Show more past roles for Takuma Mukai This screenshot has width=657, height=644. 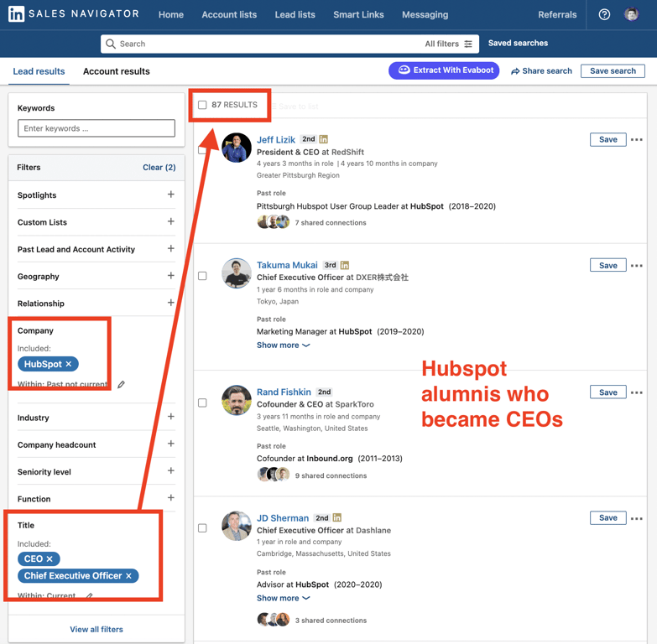pos(284,345)
